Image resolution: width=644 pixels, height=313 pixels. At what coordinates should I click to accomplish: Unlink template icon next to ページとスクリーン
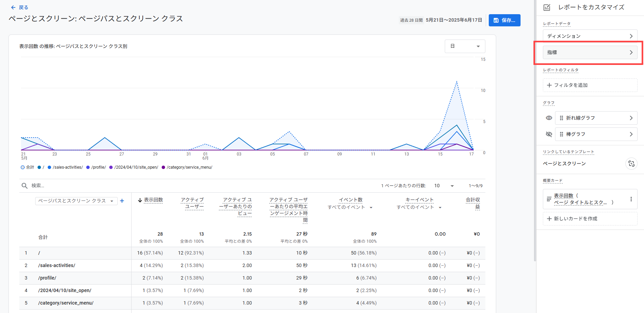click(631, 164)
